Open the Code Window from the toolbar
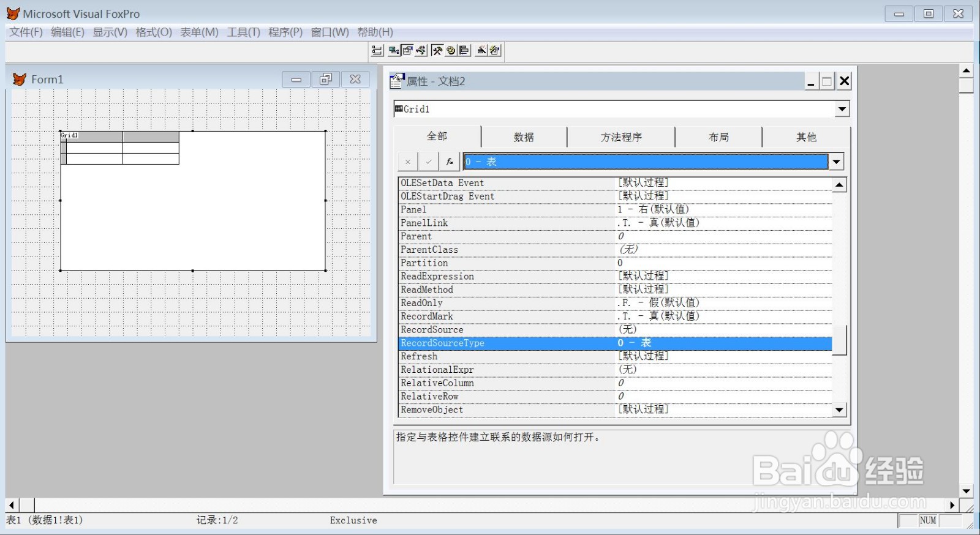The width and height of the screenshot is (980, 535). point(421,50)
